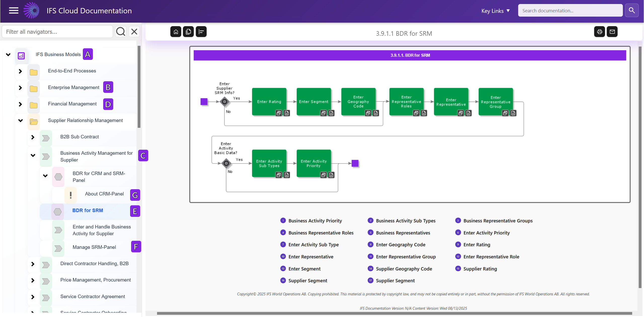
Task: Click inside the Filter all navigators field
Action: (57, 31)
